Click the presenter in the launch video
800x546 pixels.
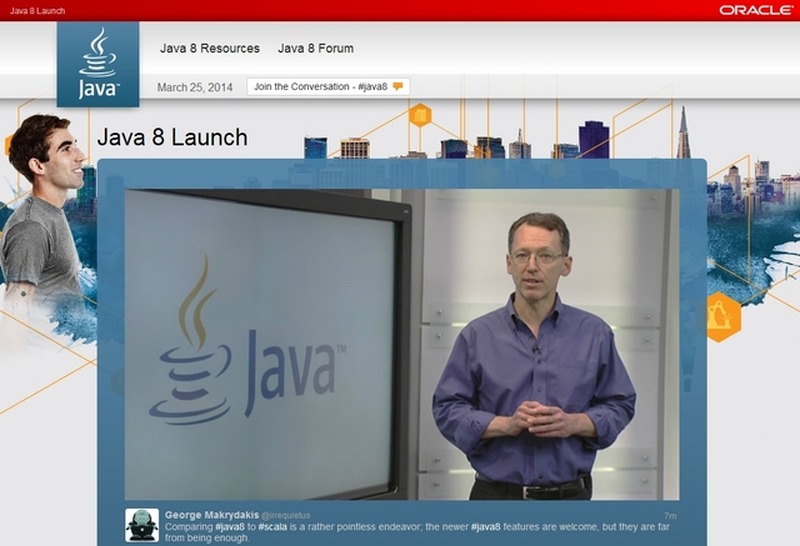click(533, 360)
